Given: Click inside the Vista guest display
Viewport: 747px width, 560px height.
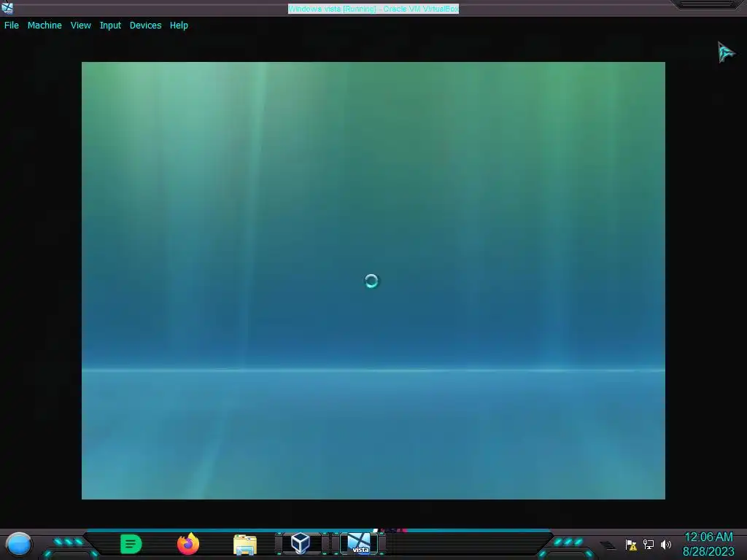Looking at the screenshot, I should 373,281.
